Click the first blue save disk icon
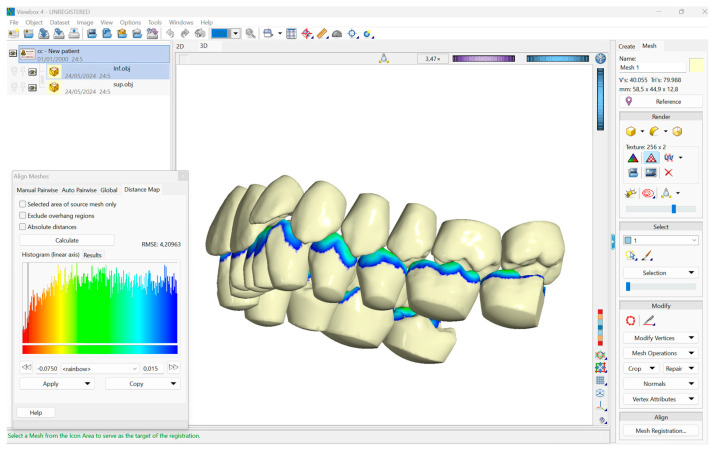714x451 pixels. (x=92, y=33)
